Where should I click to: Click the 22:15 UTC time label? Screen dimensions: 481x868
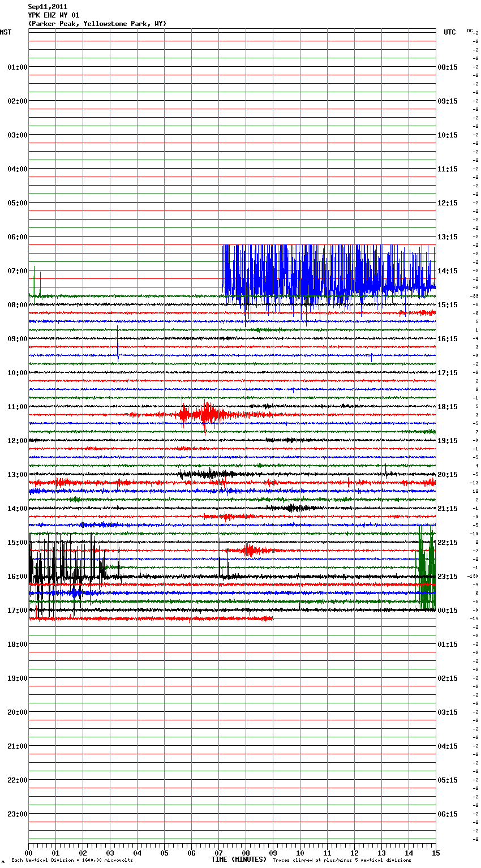pos(448,543)
